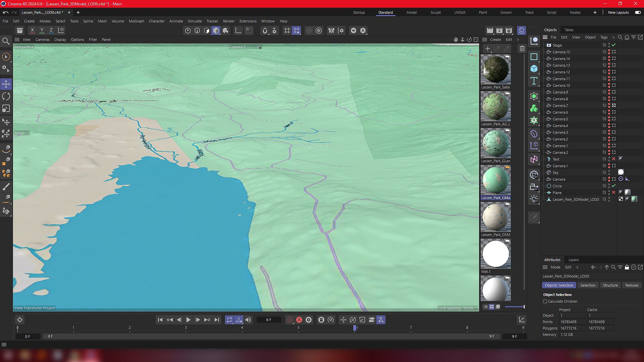This screenshot has width=644, height=362.
Task: Open the Render Settings icon
Action: pos(509,31)
